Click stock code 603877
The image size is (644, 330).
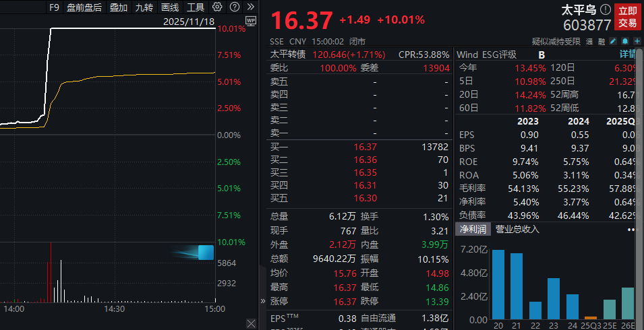tap(587, 26)
